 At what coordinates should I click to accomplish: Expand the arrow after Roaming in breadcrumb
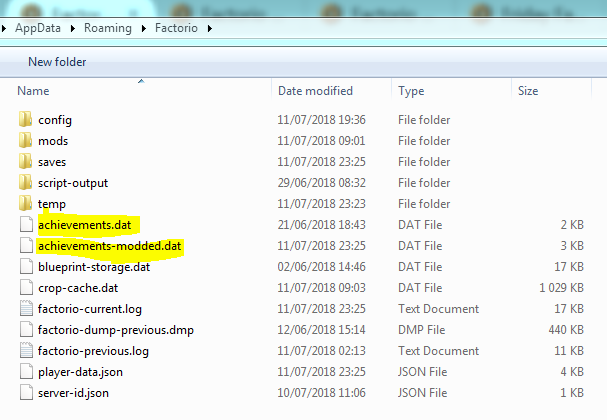(140, 28)
